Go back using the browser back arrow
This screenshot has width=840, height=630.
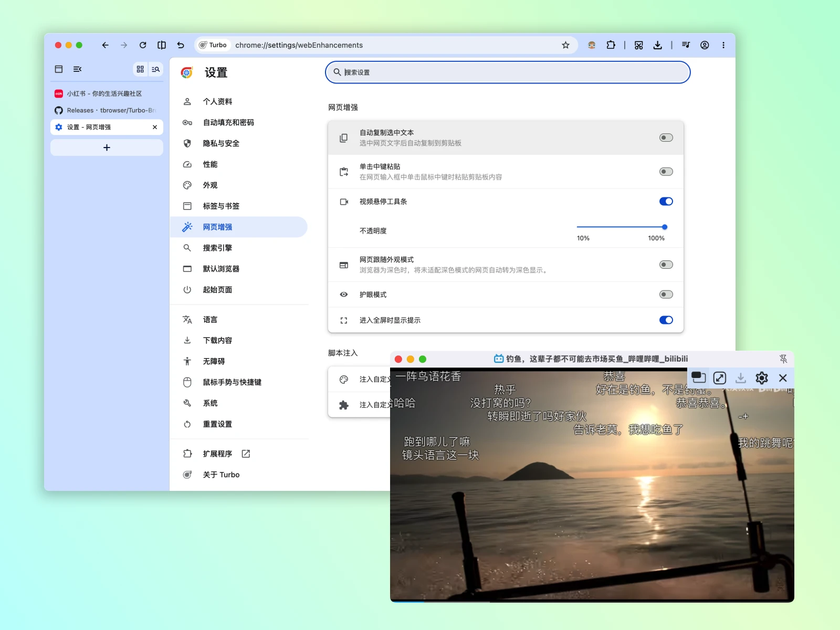105,45
